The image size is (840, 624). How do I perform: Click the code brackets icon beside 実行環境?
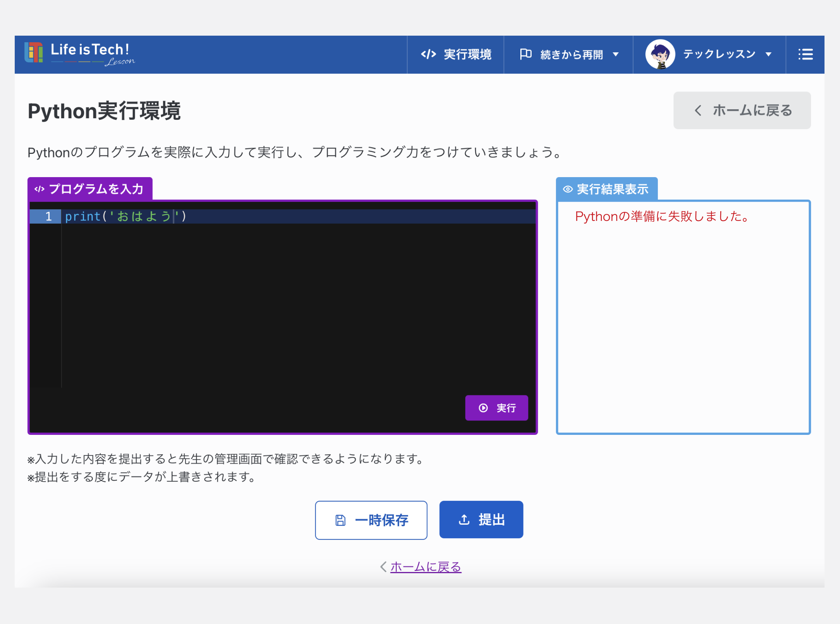tap(429, 54)
